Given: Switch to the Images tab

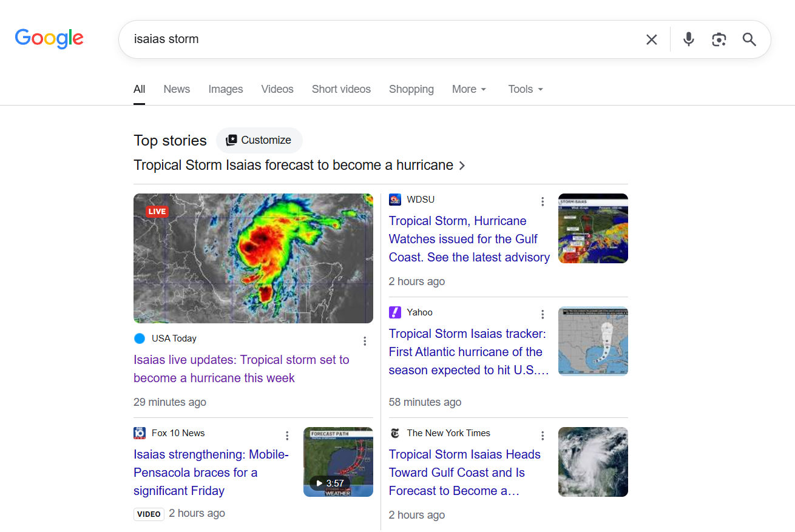Looking at the screenshot, I should [x=226, y=89].
